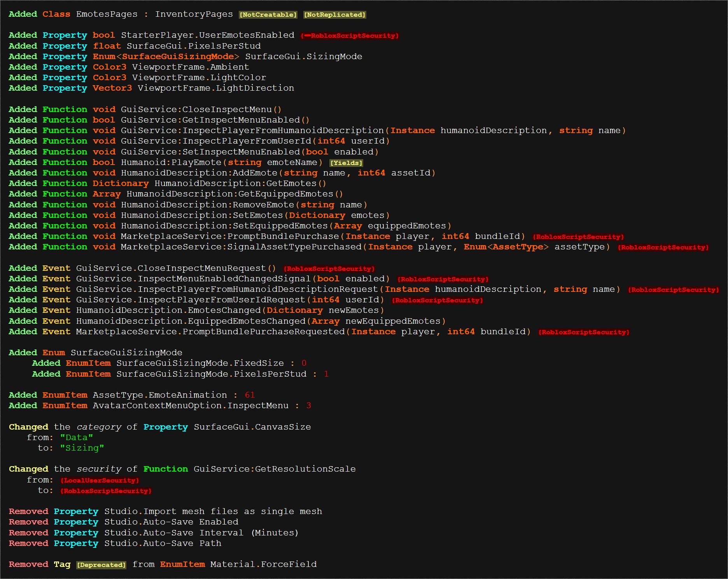This screenshot has width=728, height=579.
Task: Click the "GuiService:CloseInspectMenu()" function
Action: (x=201, y=109)
